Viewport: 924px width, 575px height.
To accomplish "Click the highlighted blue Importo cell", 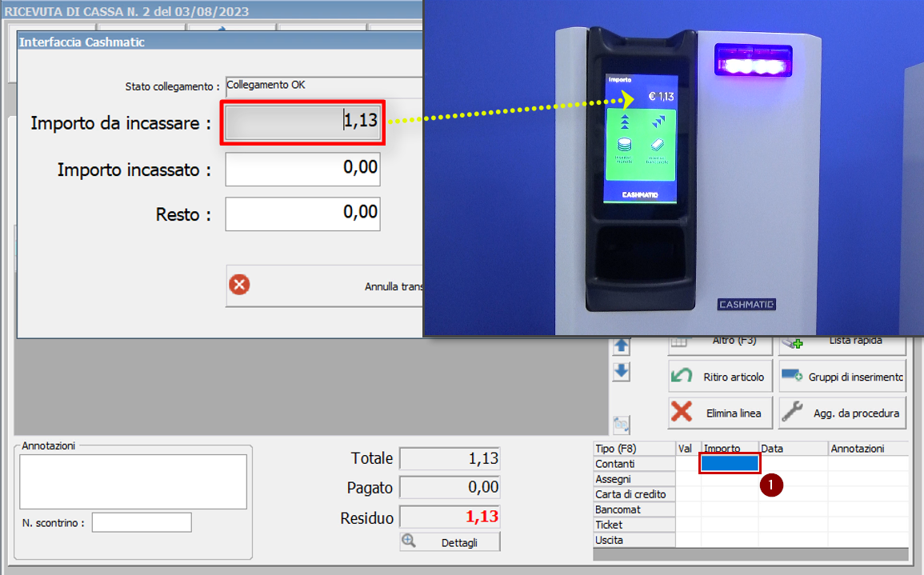I will point(729,463).
